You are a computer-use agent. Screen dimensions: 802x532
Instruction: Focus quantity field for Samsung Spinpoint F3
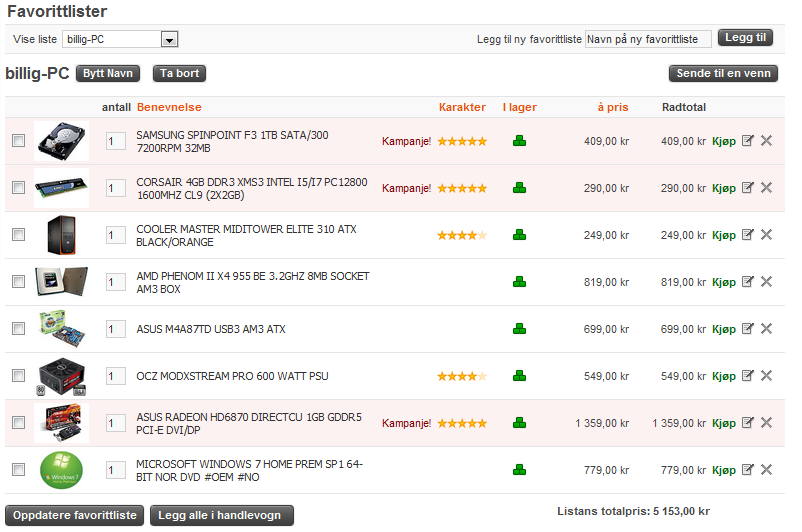[116, 141]
